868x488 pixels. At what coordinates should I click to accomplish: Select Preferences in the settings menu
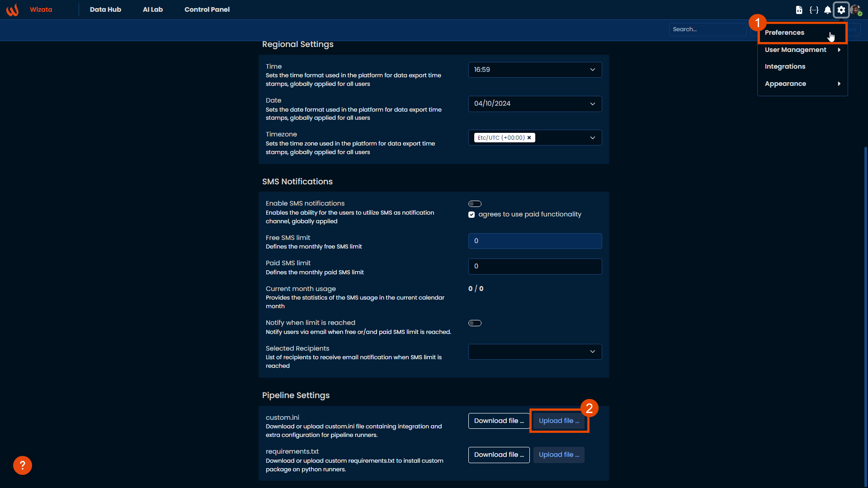tap(784, 33)
